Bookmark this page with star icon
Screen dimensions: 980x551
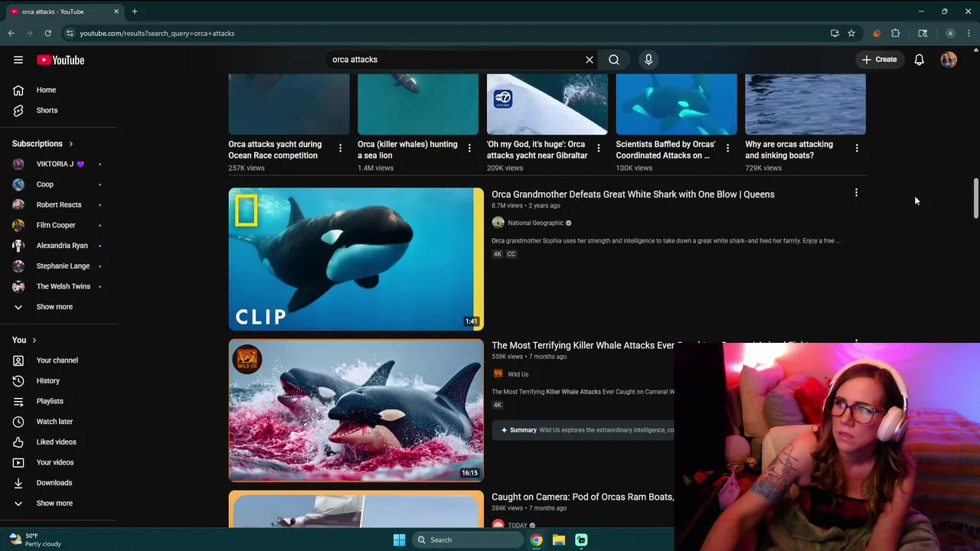[851, 33]
